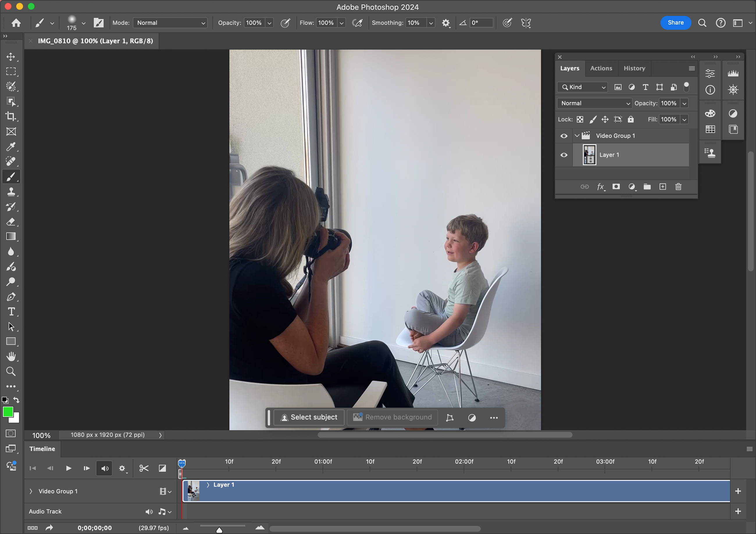This screenshot has width=756, height=534.
Task: Hide Layer 1 with its eye icon
Action: pyautogui.click(x=564, y=155)
